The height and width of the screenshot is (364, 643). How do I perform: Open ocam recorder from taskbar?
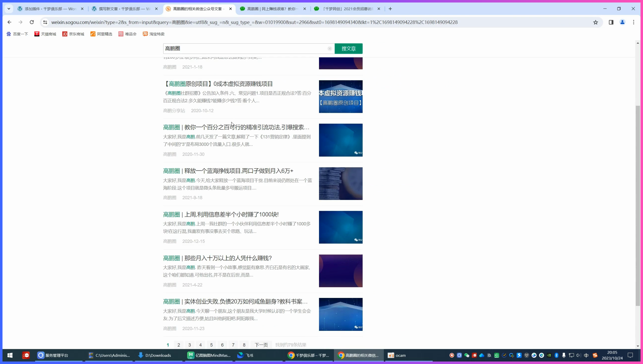409,355
